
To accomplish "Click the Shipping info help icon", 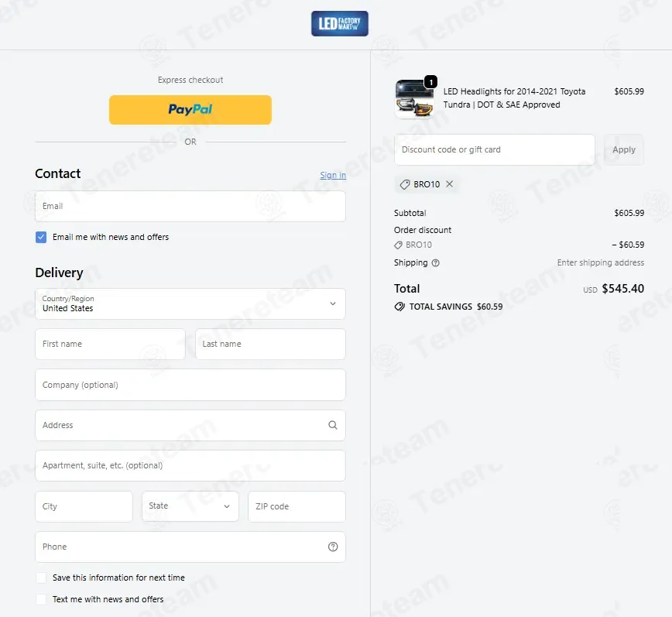I will coord(435,262).
